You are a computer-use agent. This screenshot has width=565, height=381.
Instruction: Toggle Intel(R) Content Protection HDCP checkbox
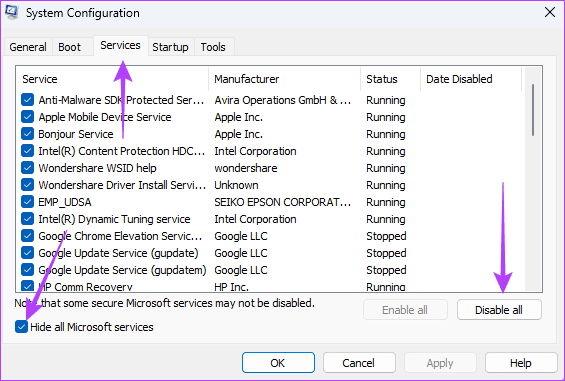pyautogui.click(x=27, y=151)
